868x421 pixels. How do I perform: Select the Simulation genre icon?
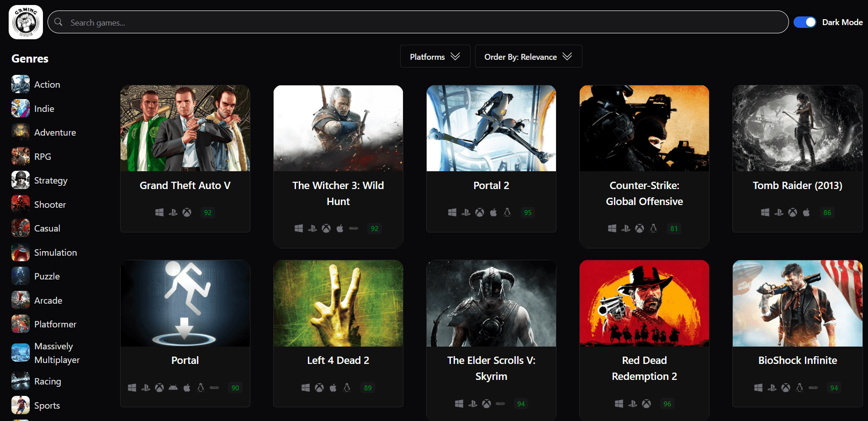pos(20,252)
